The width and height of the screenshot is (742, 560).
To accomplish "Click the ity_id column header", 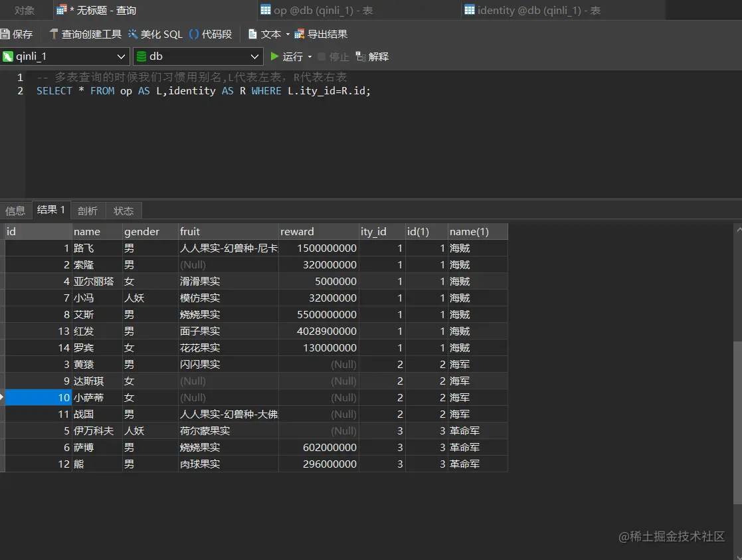I will [382, 231].
